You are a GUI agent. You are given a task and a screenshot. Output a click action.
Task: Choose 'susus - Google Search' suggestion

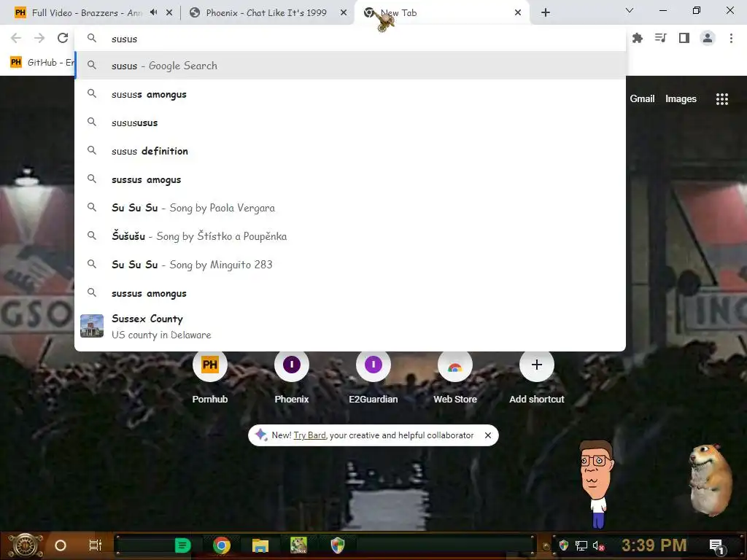[x=350, y=66]
